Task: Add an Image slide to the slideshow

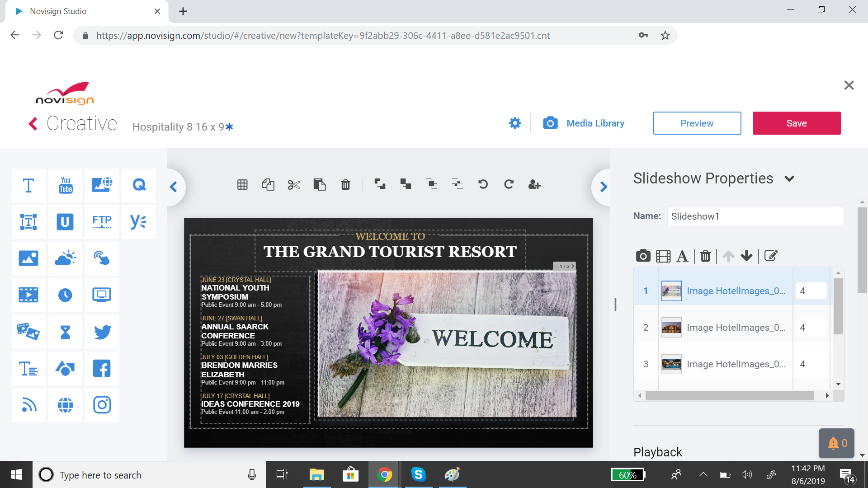Action: (642, 255)
